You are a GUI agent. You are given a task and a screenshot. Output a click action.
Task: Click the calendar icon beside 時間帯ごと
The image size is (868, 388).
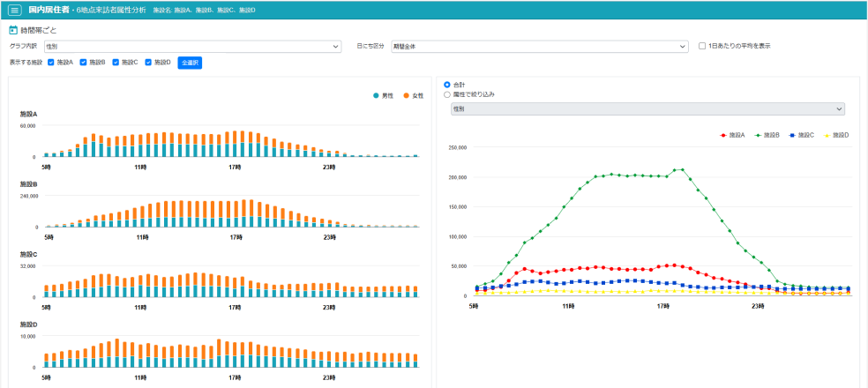tap(13, 30)
